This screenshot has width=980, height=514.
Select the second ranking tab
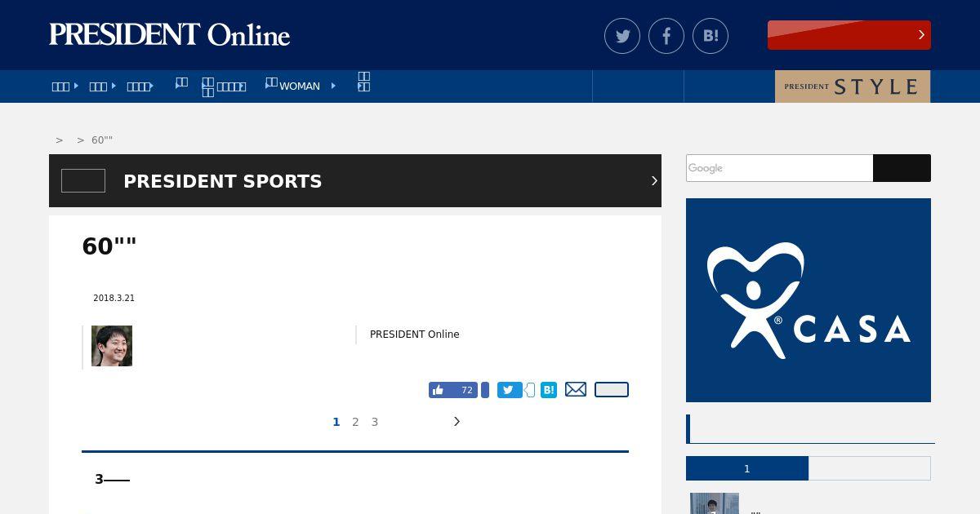click(x=870, y=468)
